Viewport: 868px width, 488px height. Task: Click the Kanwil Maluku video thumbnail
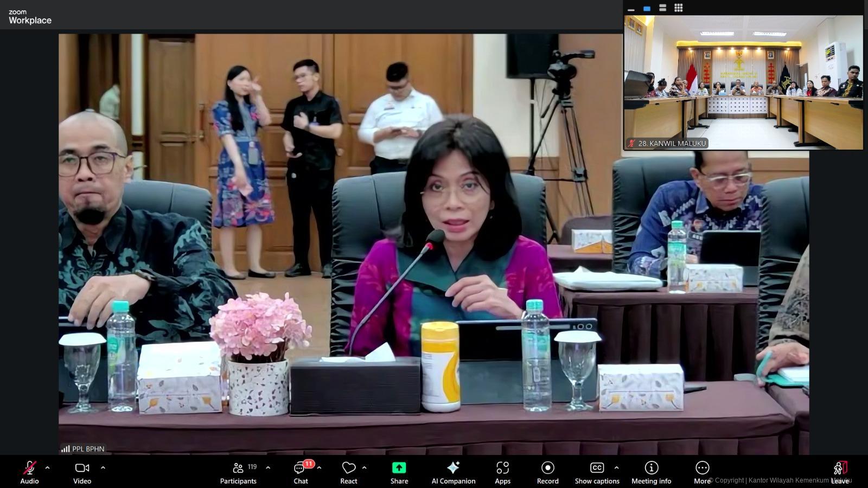743,81
